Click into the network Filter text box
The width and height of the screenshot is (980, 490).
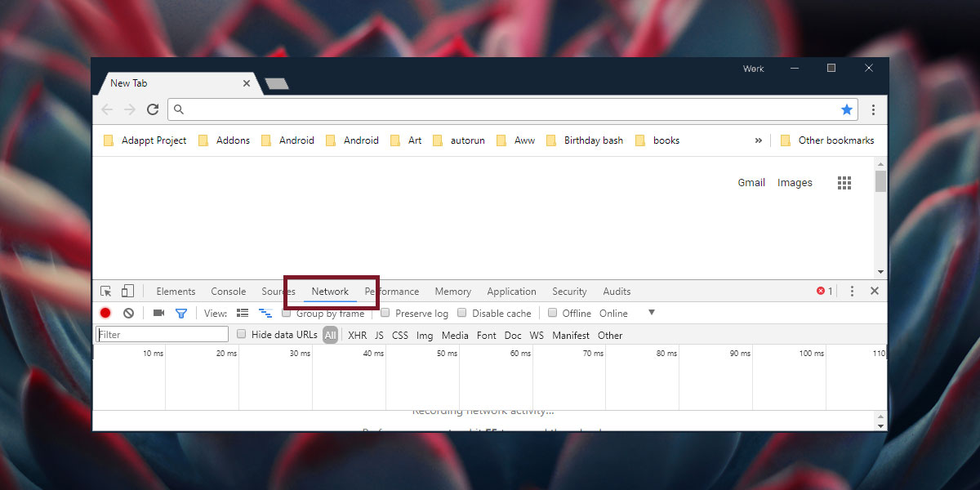(x=163, y=335)
